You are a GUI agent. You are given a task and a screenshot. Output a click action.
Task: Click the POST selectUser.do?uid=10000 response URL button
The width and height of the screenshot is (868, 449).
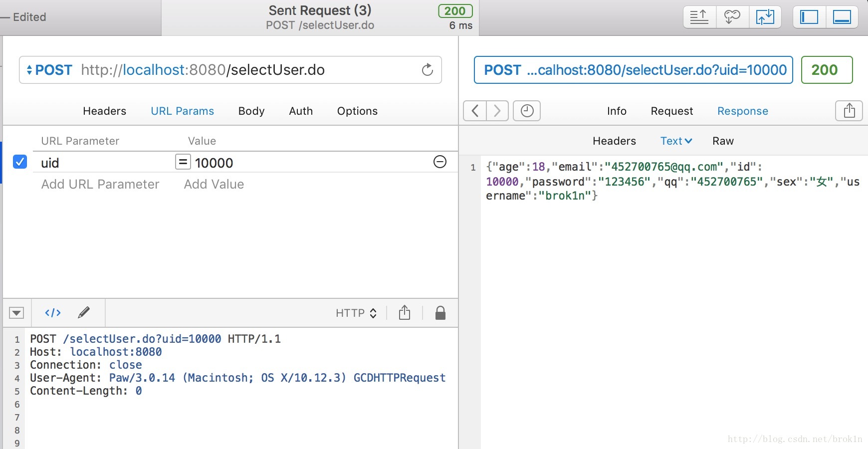tap(633, 70)
